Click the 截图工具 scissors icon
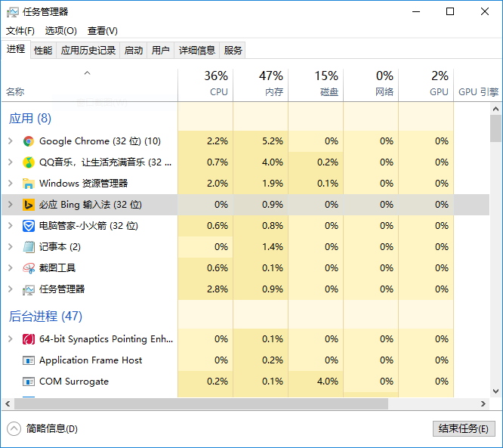This screenshot has width=503, height=448. 29,268
